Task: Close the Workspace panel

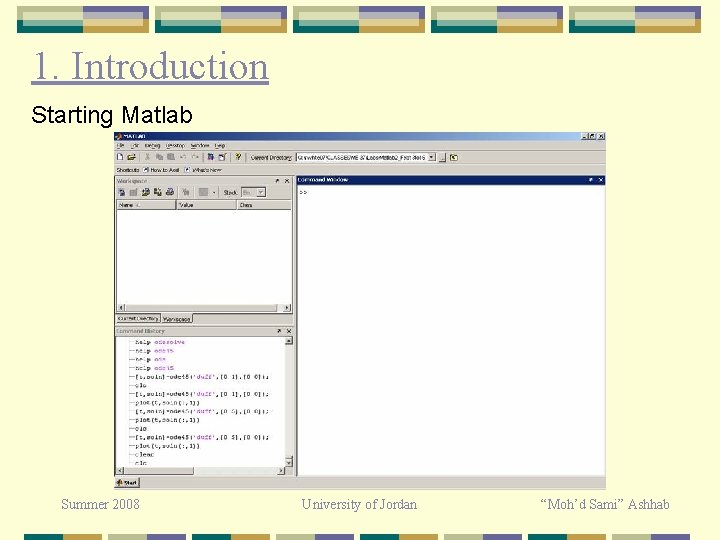Action: coord(287,181)
